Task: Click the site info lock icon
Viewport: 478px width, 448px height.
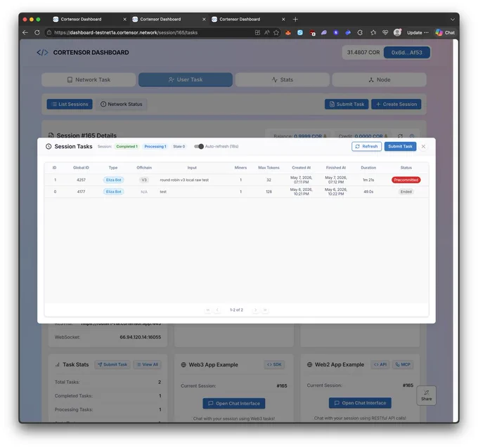Action: click(x=49, y=32)
